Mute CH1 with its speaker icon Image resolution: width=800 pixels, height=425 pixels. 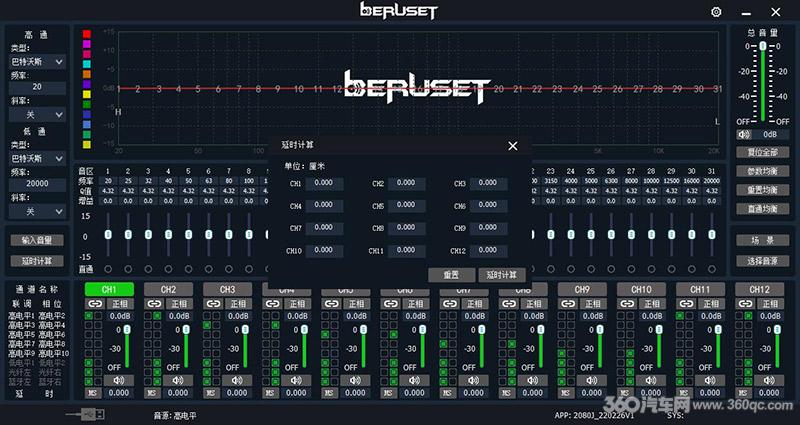(119, 380)
